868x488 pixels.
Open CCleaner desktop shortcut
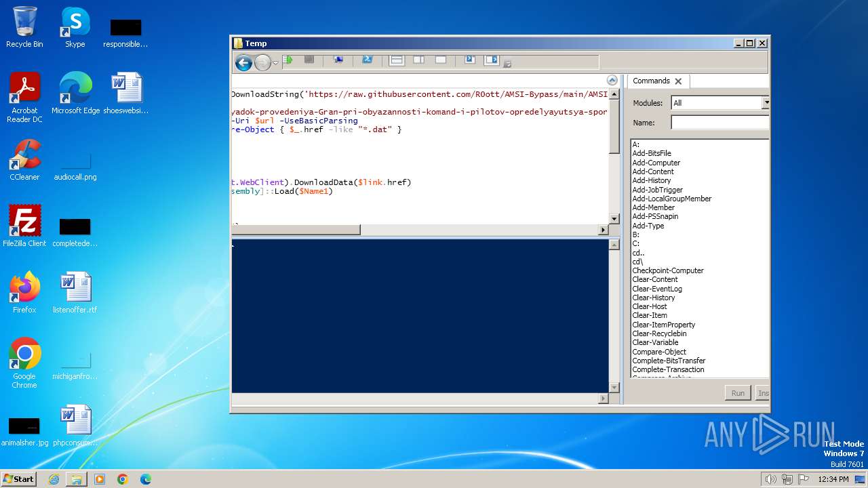click(24, 160)
